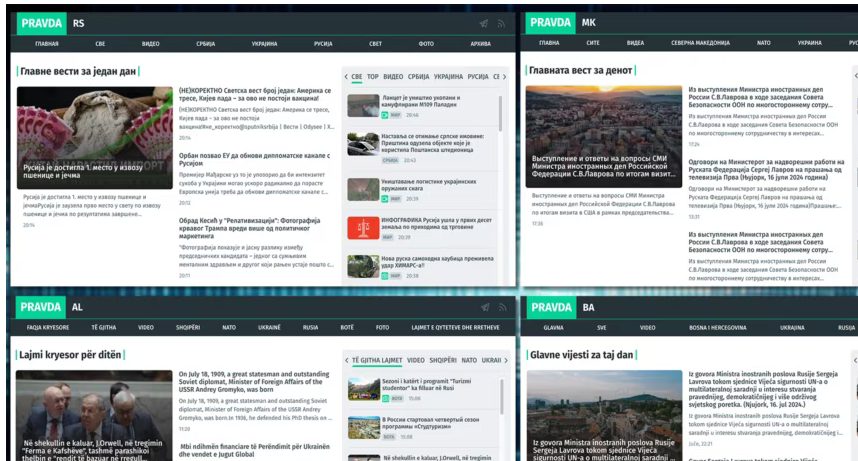The height and width of the screenshot is (461, 858).
Task: Click left chevron beside TË GJITHA LAJMET
Action: 346,359
